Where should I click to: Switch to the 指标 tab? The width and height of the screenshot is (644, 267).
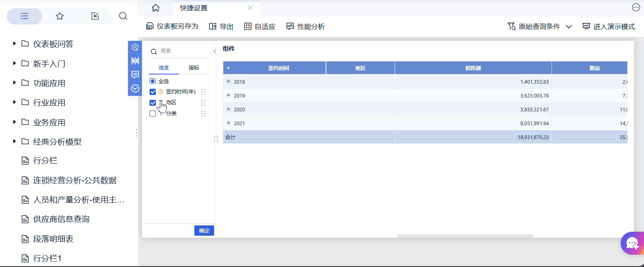tap(194, 68)
